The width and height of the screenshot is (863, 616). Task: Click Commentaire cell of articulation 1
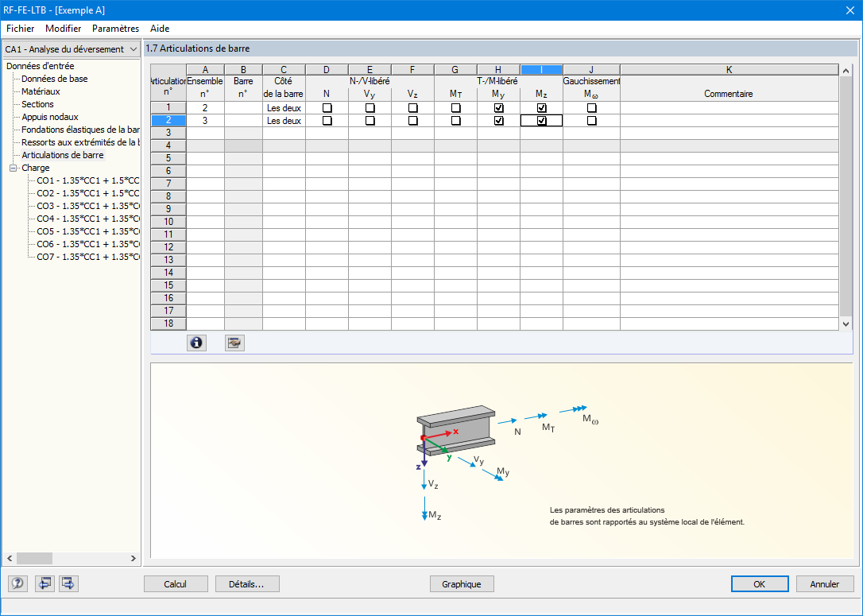(x=729, y=108)
